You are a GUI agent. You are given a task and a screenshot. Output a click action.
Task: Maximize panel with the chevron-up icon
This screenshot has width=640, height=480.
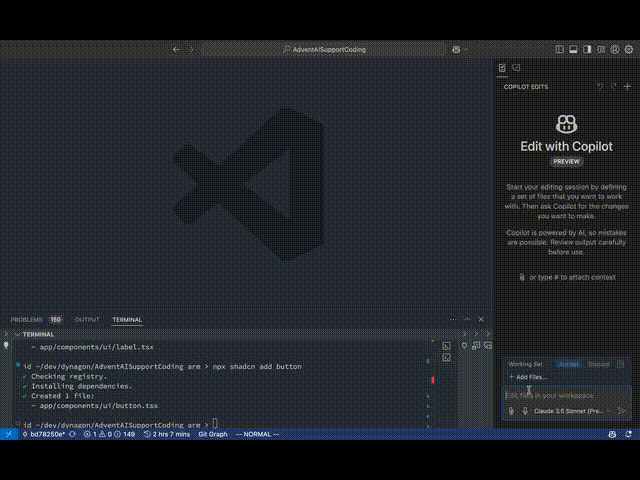tap(467, 319)
